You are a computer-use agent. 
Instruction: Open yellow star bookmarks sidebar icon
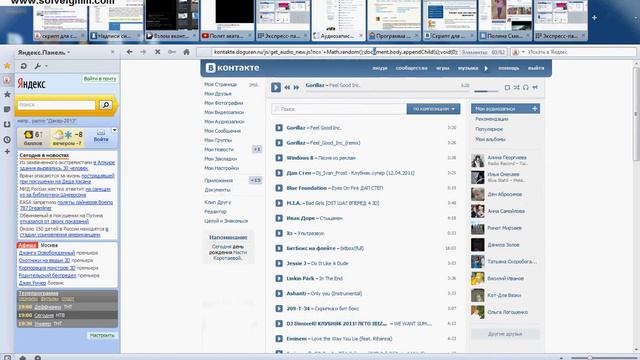[7, 66]
